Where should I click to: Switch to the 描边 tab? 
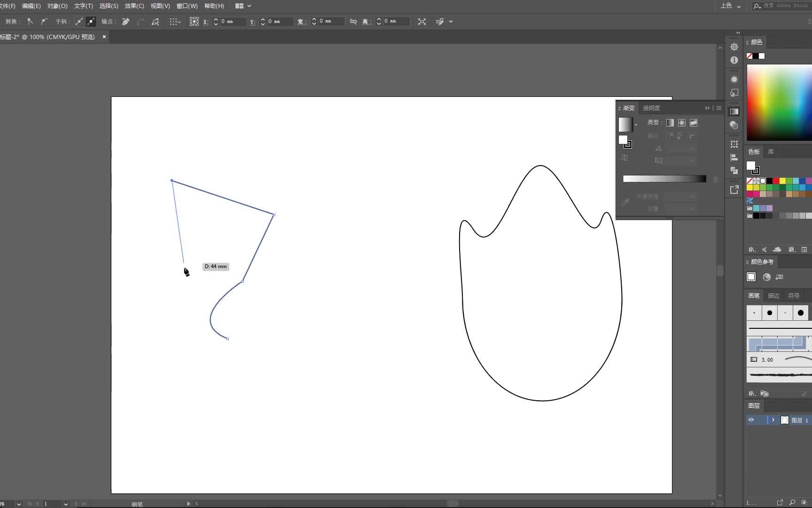pos(773,295)
